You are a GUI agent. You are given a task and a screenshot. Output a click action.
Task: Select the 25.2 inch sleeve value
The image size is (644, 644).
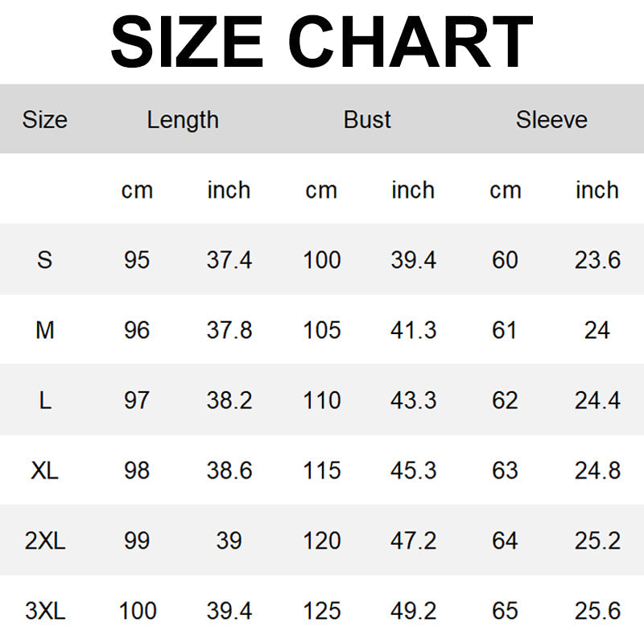click(x=597, y=540)
